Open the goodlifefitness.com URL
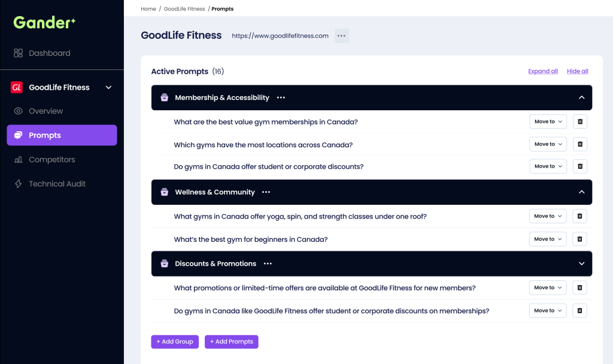 pyautogui.click(x=280, y=36)
